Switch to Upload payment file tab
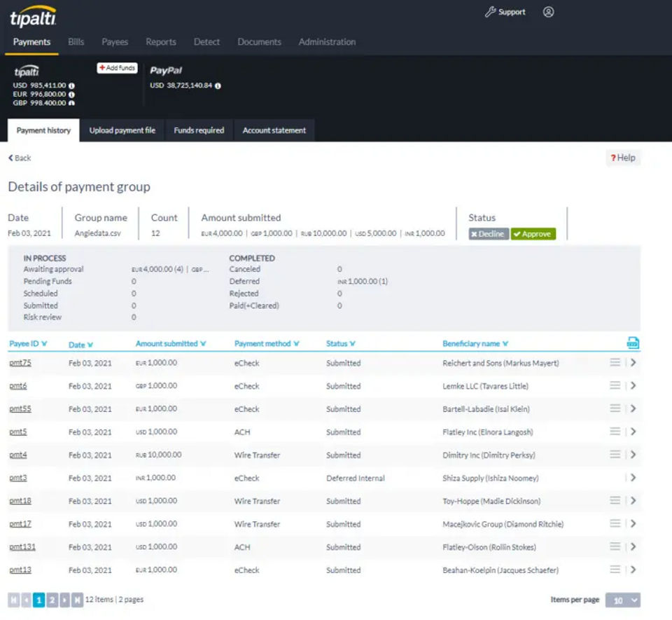The height and width of the screenshot is (620, 672). 122,130
